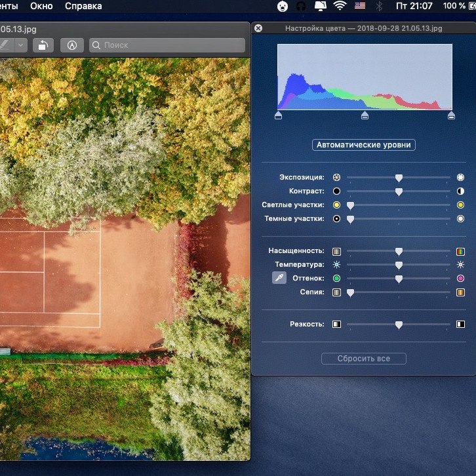Click the low Резкость left icon
476x476 pixels.
(336, 324)
